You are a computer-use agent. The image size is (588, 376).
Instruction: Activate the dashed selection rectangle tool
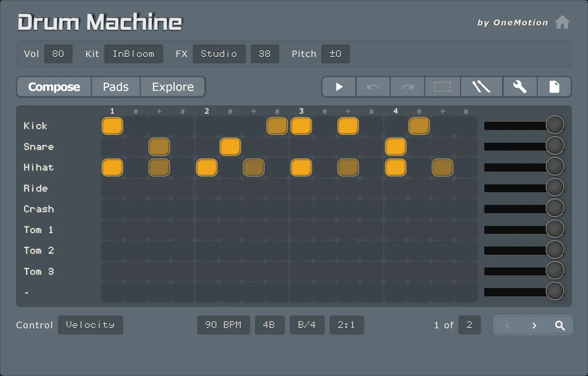pos(442,87)
